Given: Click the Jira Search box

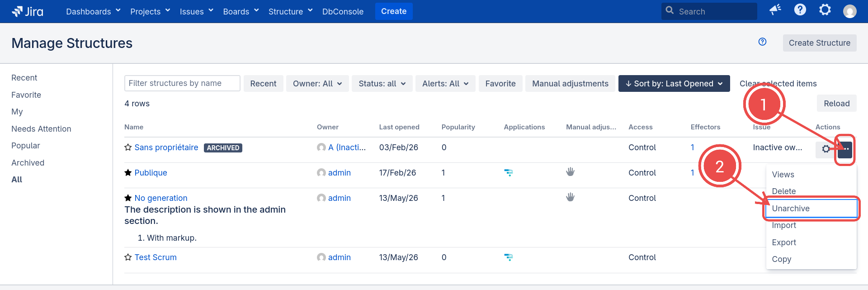Looking at the screenshot, I should pos(709,11).
